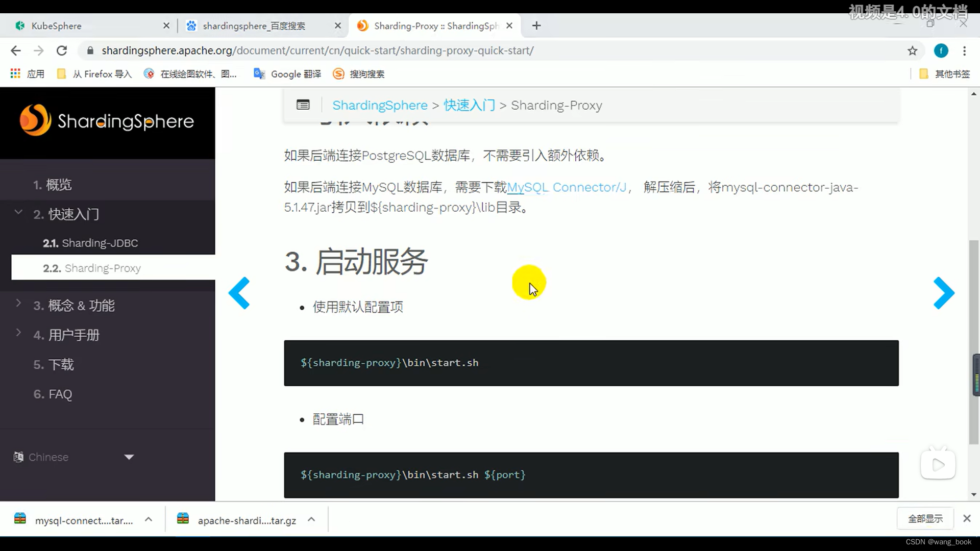Viewport: 980px width, 551px height.
Task: Open Chrome's three-dot menu
Action: pyautogui.click(x=964, y=51)
